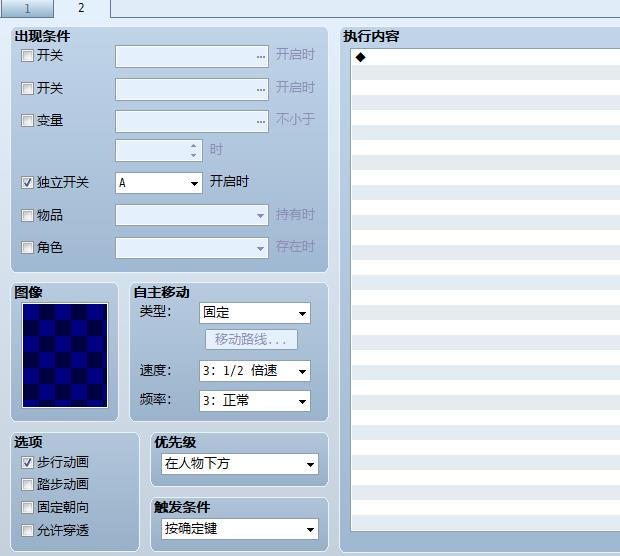The width and height of the screenshot is (620, 556).
Task: Enable the first 开关 condition checkbox
Action: (27, 55)
